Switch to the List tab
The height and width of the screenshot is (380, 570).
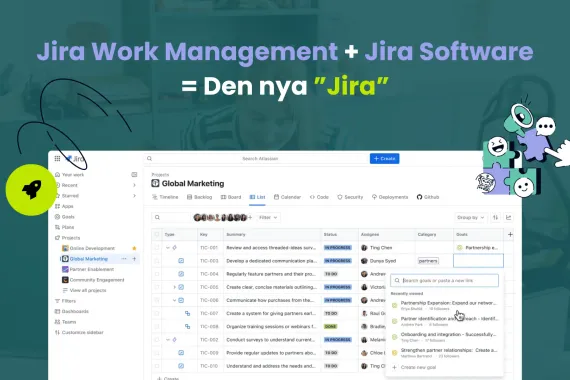coord(257,197)
